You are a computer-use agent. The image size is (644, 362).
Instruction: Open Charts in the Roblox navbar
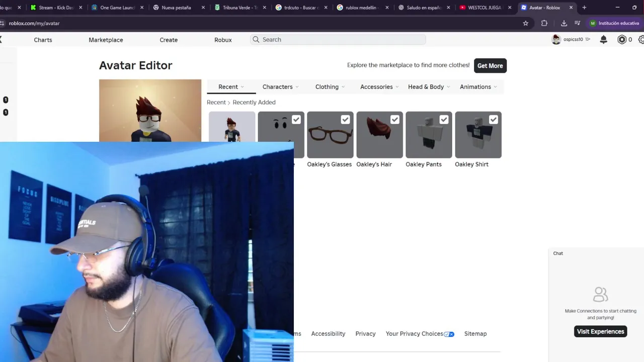pos(43,40)
